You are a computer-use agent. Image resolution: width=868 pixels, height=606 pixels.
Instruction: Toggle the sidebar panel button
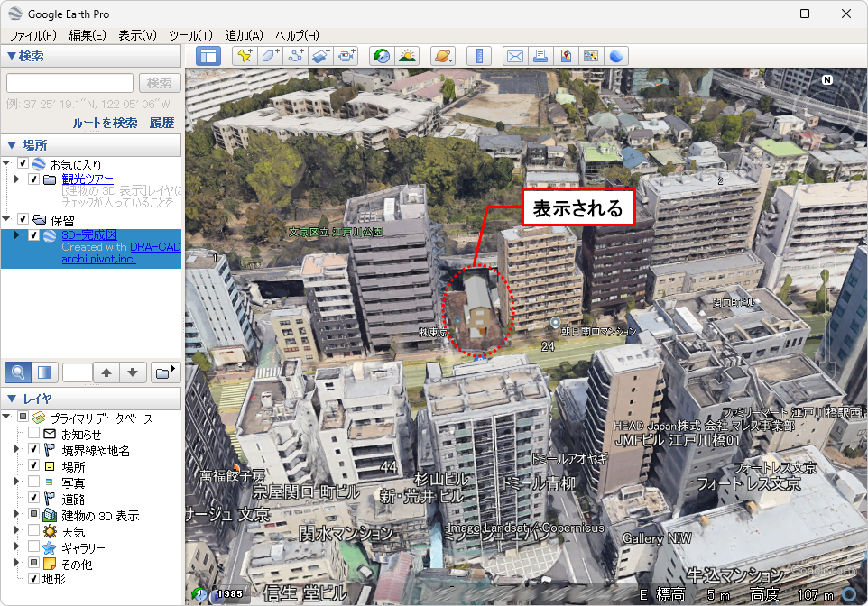pos(208,57)
